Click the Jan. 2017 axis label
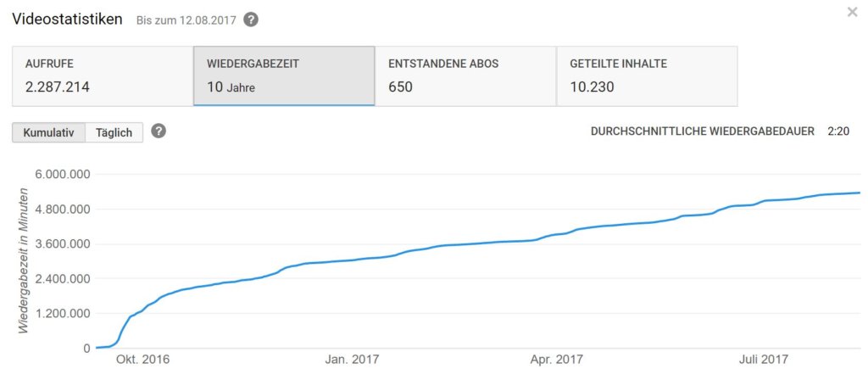This screenshot has height=380, width=868. click(x=353, y=360)
